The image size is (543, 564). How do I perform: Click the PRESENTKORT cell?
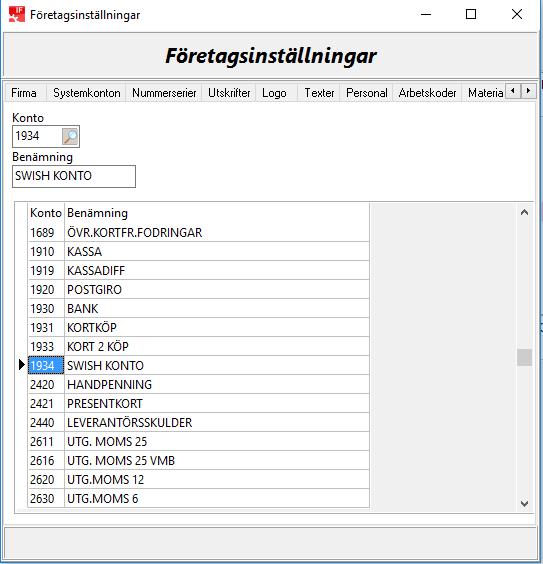[x=217, y=404]
